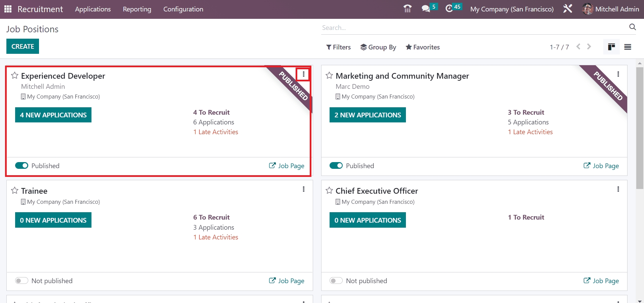This screenshot has width=644, height=303.
Task: Click the debug tools wrench icon
Action: [568, 9]
